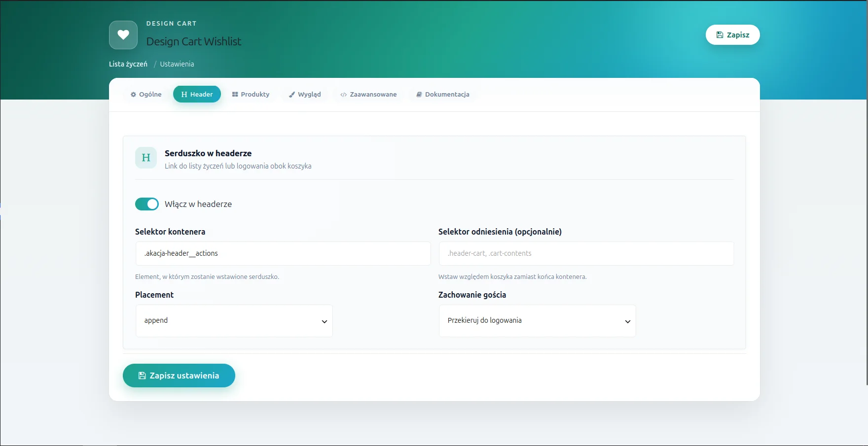Click the Ustawienia breadcrumb item
Screen dimensions: 868x446
click(177, 64)
